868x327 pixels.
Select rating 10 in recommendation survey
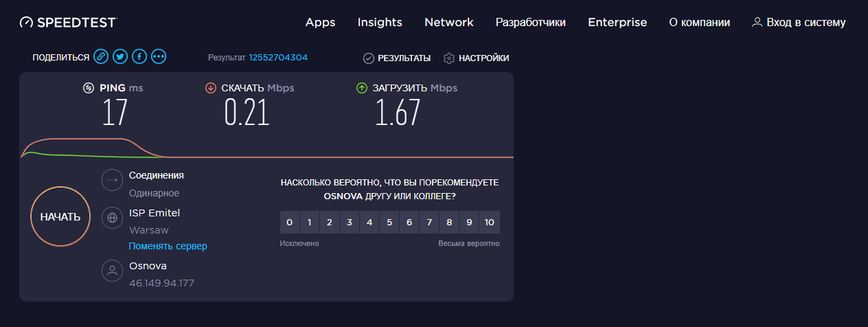(x=489, y=223)
